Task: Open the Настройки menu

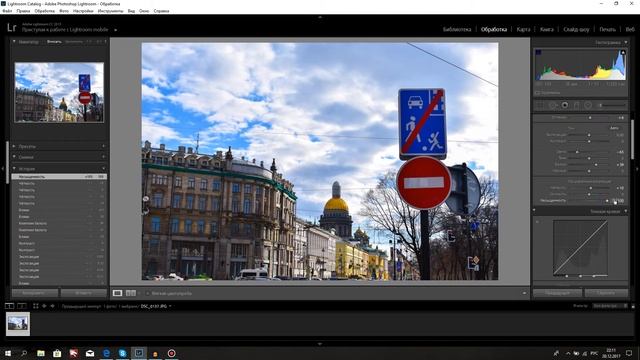Action: coord(83,11)
